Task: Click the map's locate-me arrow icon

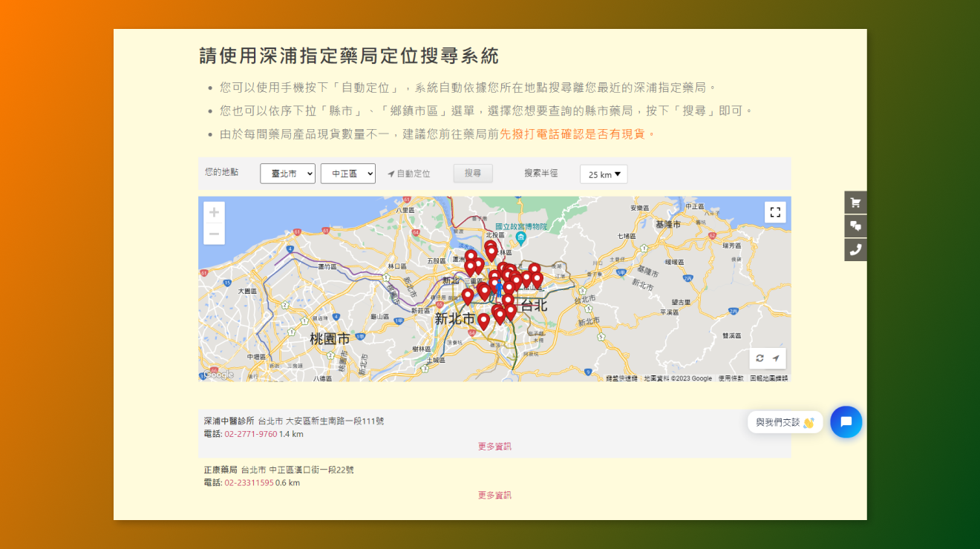Action: pyautogui.click(x=776, y=358)
